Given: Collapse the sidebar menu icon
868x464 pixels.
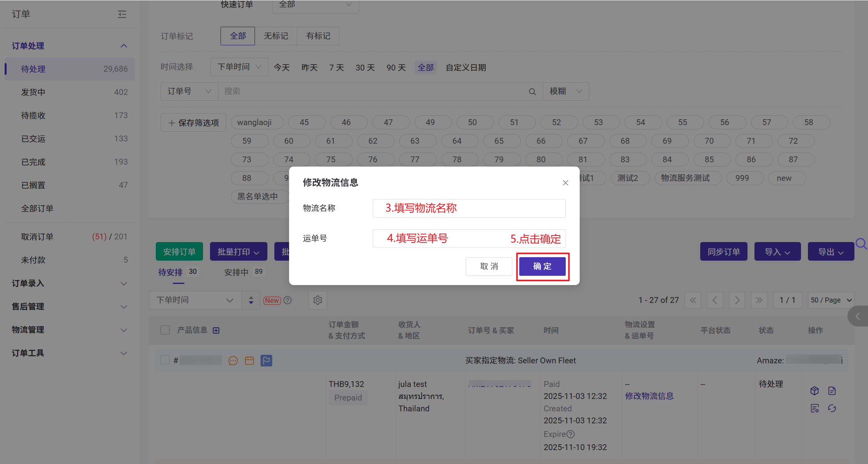Looking at the screenshot, I should [x=122, y=14].
